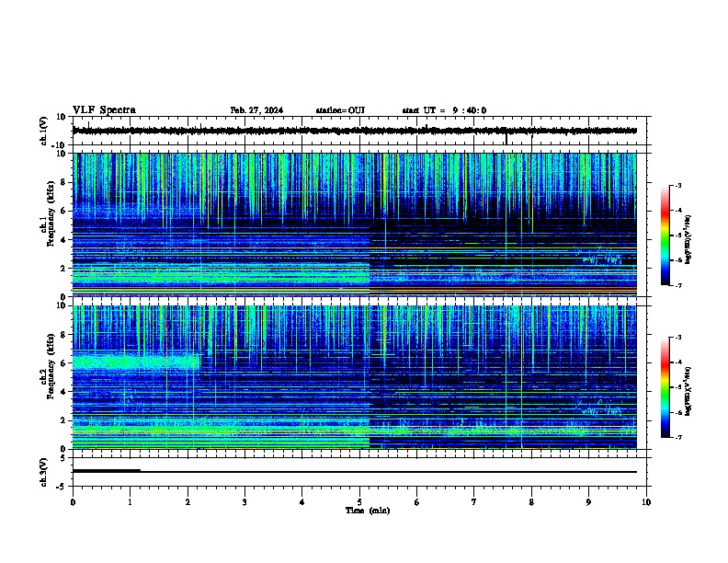This screenshot has width=728, height=563.
Task: Click the time axis tick label "8"
Action: click(x=531, y=502)
